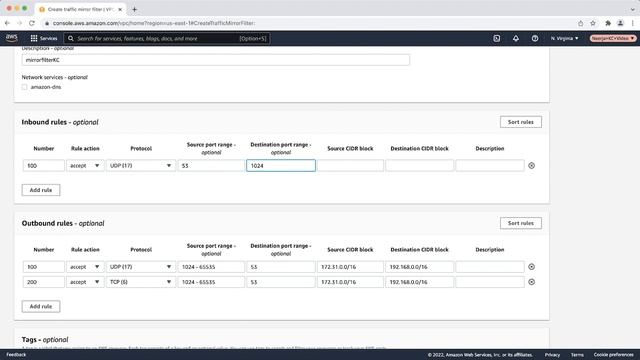Open outbound rule 200 protocol dropdown

tap(141, 282)
